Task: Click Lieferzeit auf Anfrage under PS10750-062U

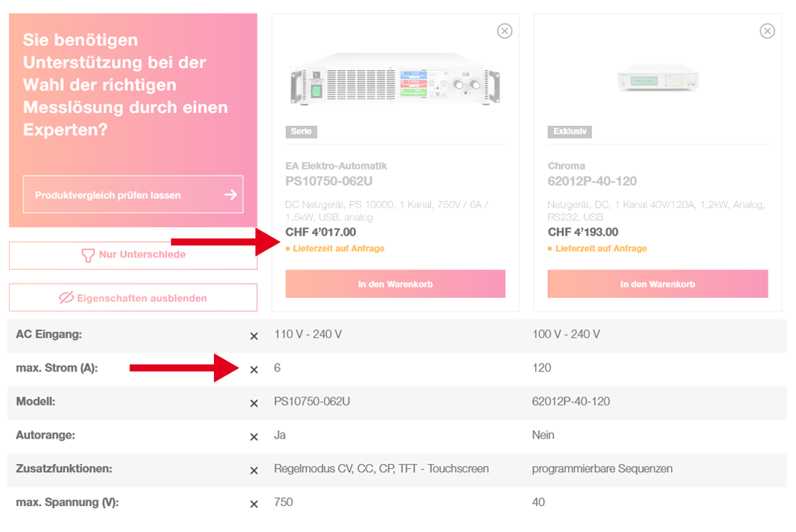Action: pyautogui.click(x=338, y=249)
